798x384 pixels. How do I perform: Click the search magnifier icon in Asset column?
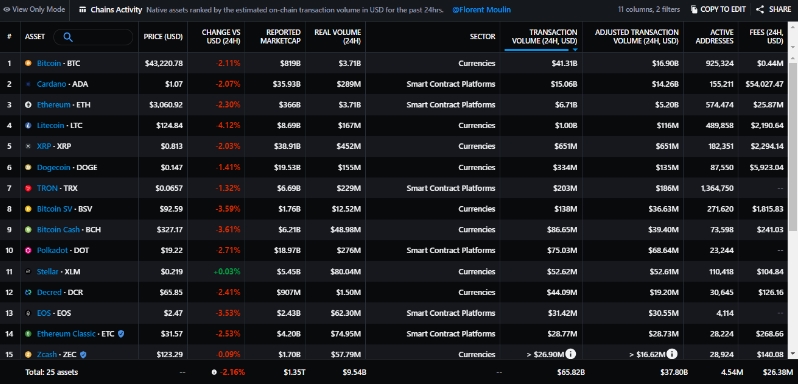pos(68,37)
